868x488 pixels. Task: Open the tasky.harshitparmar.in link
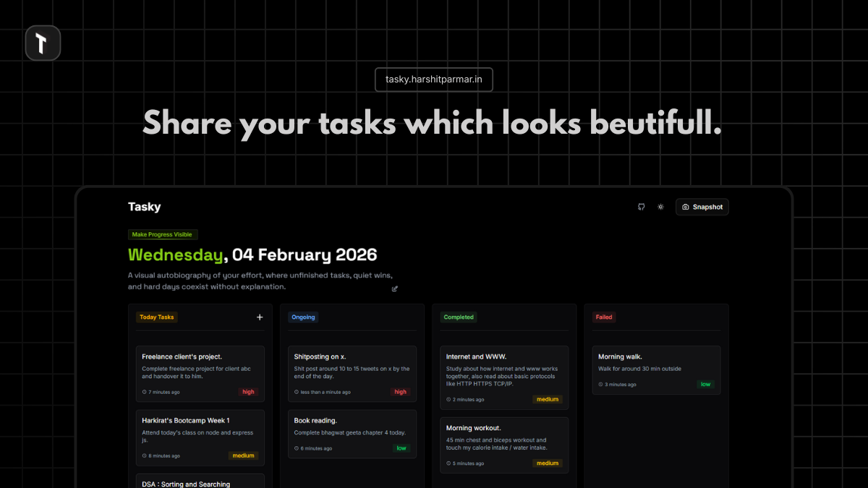434,80
